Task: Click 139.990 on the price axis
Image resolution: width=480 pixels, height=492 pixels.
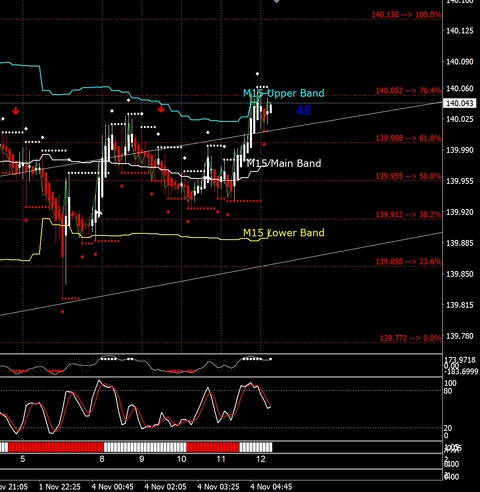Action: tap(460, 150)
